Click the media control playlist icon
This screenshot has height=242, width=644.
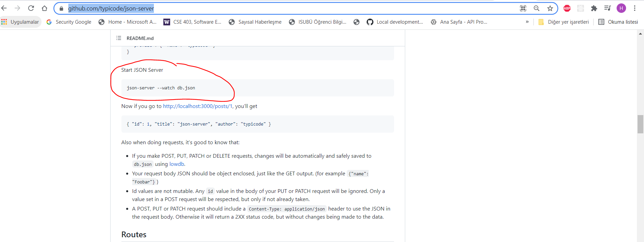607,8
